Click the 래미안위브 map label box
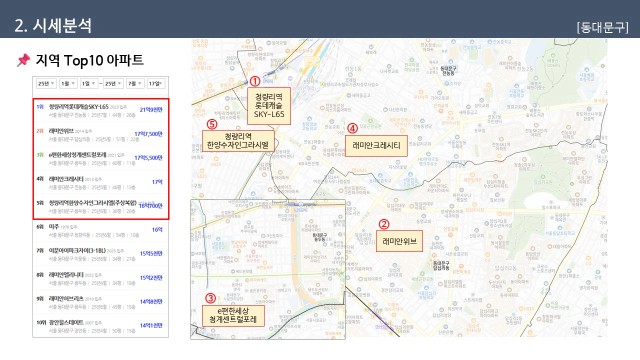Screen dimensions: 640x360 [399, 241]
